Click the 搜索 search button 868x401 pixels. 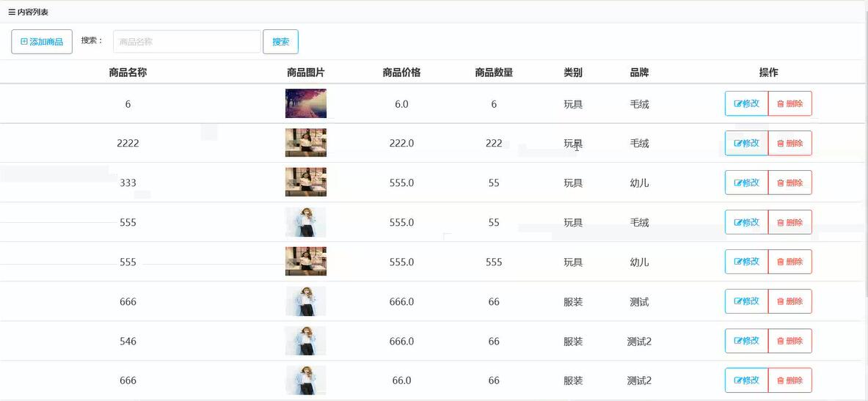(281, 42)
